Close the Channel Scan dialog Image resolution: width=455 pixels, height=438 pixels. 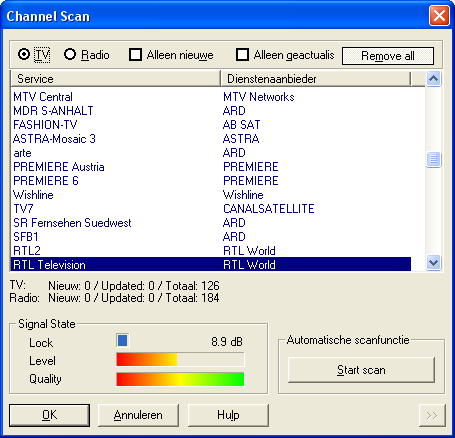click(x=439, y=16)
